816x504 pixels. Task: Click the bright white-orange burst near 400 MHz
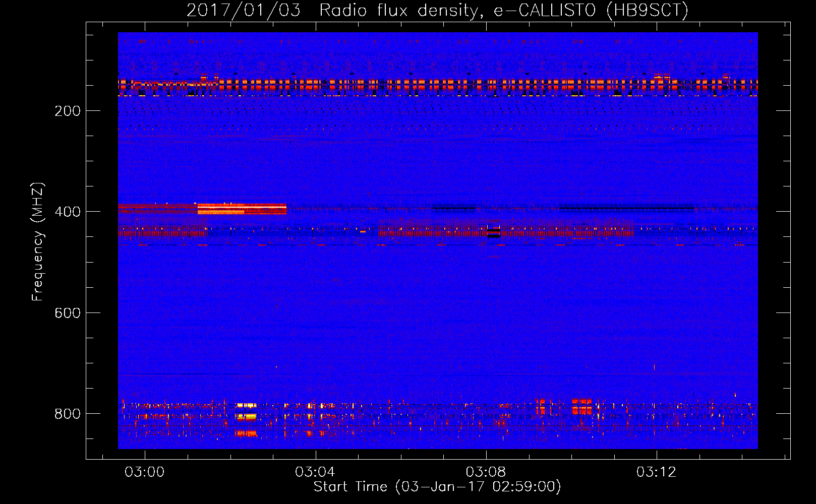pos(242,209)
